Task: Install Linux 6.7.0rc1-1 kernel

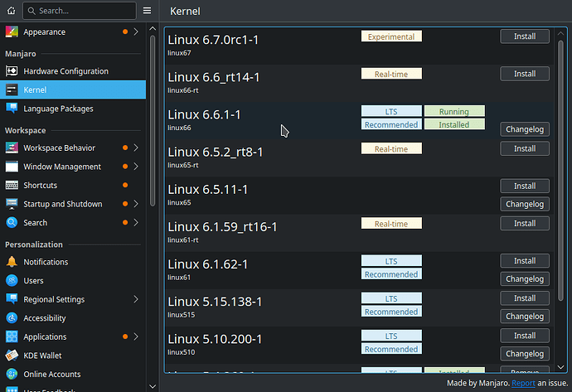Action: 525,36
